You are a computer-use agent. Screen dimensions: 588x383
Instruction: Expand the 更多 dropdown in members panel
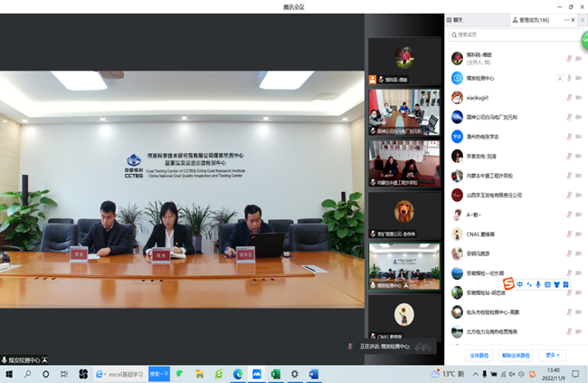click(552, 355)
